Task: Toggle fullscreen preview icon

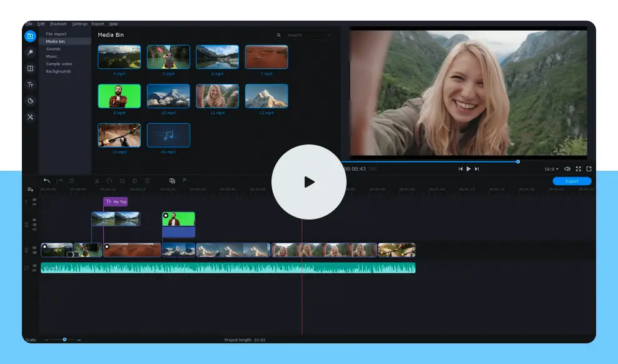Action: coord(579,169)
